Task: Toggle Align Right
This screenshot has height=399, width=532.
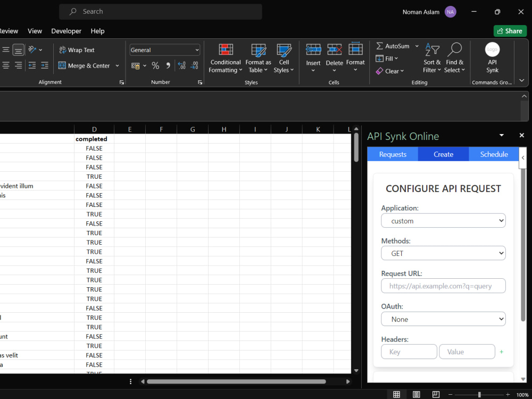Action: pyautogui.click(x=18, y=65)
